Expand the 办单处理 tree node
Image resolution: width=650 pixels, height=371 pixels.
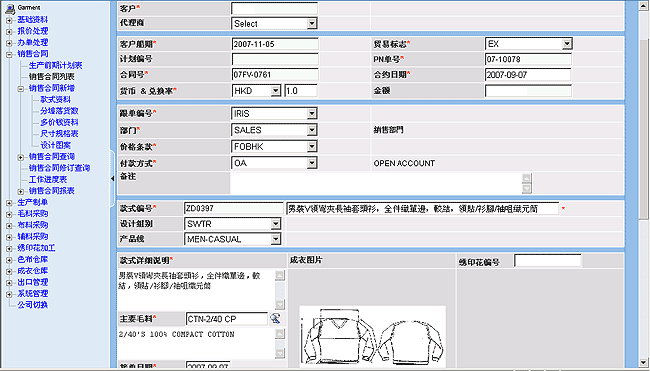coord(9,43)
